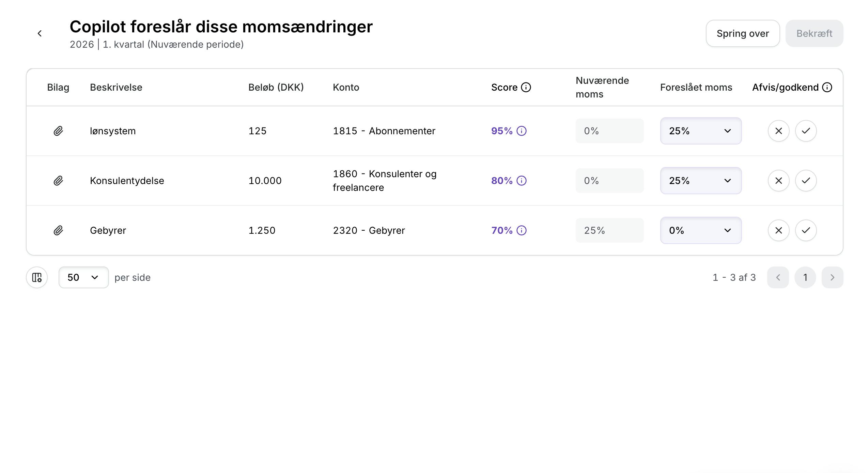Reject the lønsystem VAT suggestion
Image resolution: width=868 pixels, height=473 pixels.
[778, 131]
